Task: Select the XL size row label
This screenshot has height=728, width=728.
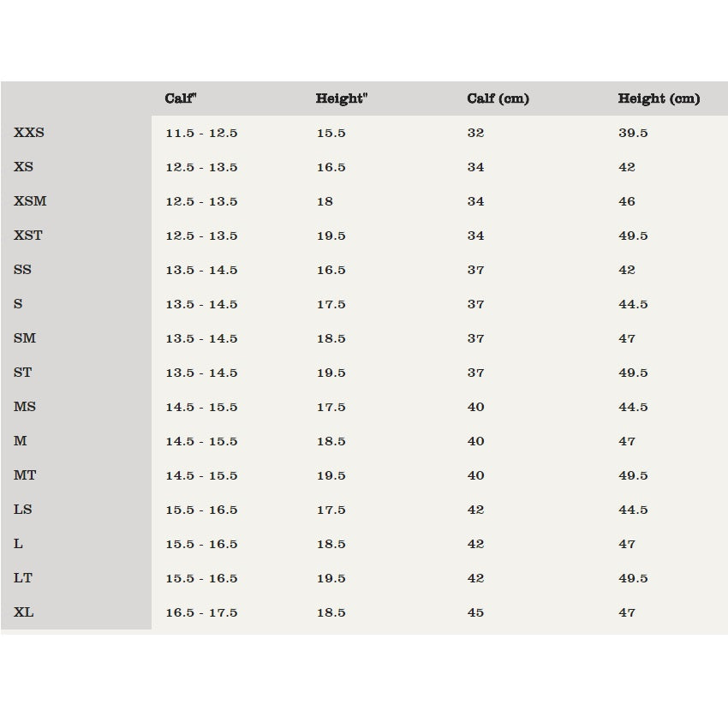Action: (24, 612)
